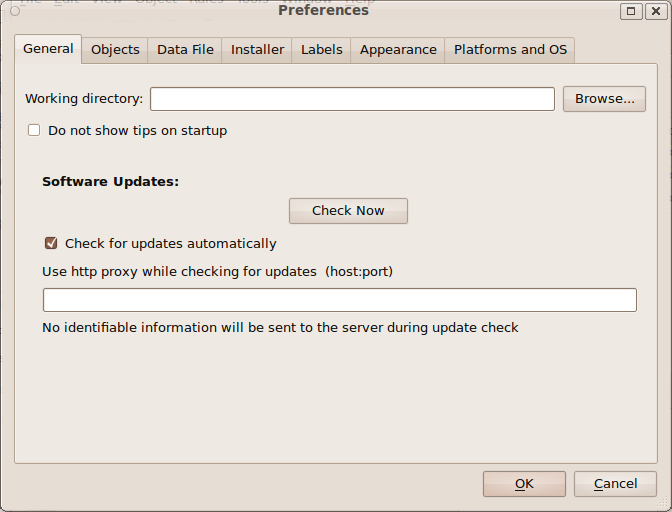Viewport: 672px width, 512px height.
Task: Click the Software Updates heading
Action: coord(111,182)
